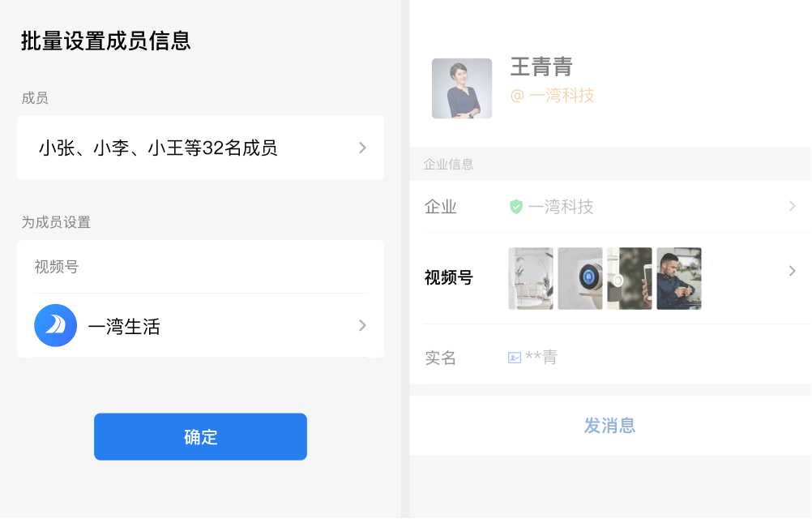Expand the 视频号 thumbnails row chevron
Viewport: 812px width, 519px height.
point(792,271)
